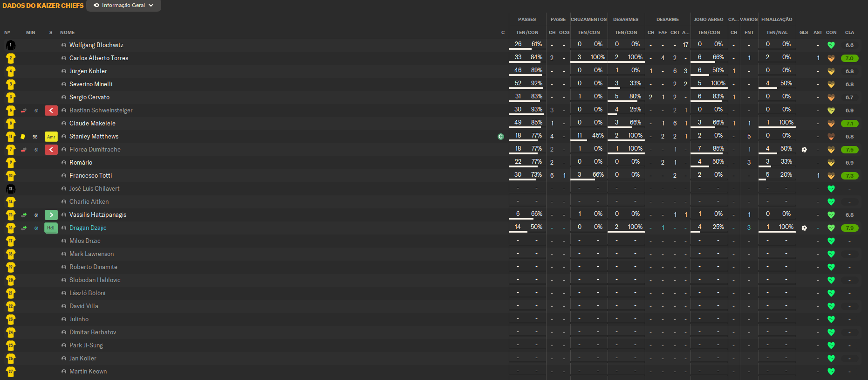
Task: Click the 7.3 rating badge for Francesco Totti
Action: click(x=850, y=176)
